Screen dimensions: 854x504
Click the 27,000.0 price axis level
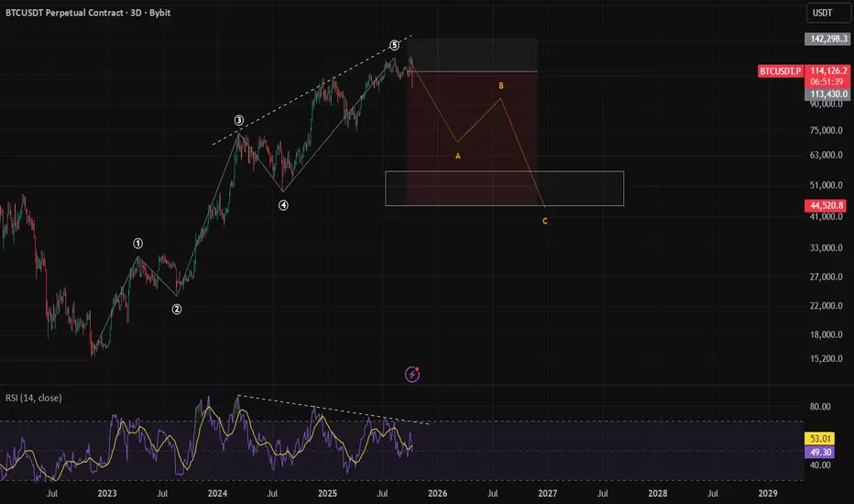click(x=827, y=277)
